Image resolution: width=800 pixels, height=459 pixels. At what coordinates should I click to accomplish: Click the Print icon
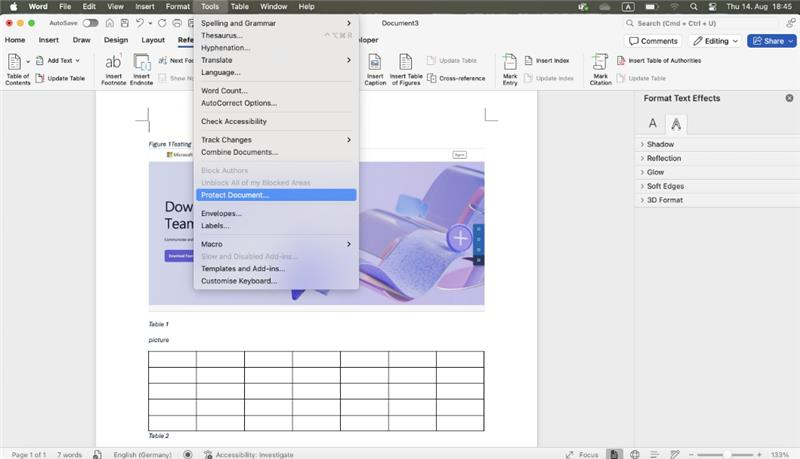[x=177, y=23]
